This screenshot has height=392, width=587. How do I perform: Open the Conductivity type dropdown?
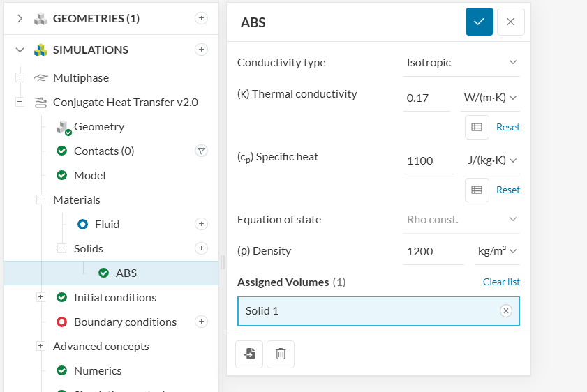click(x=461, y=63)
